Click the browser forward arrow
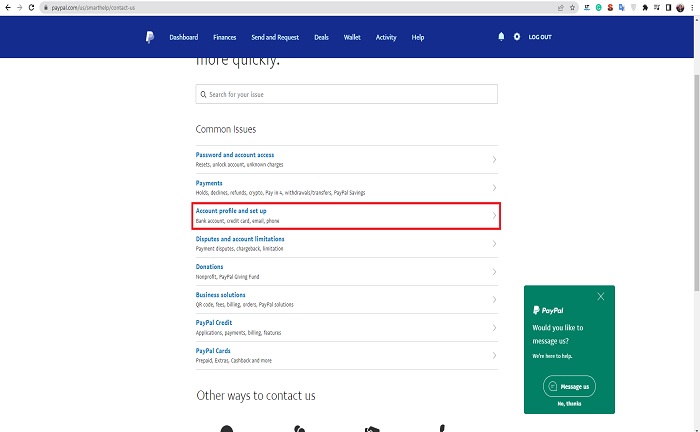This screenshot has height=432, width=700. [x=19, y=8]
